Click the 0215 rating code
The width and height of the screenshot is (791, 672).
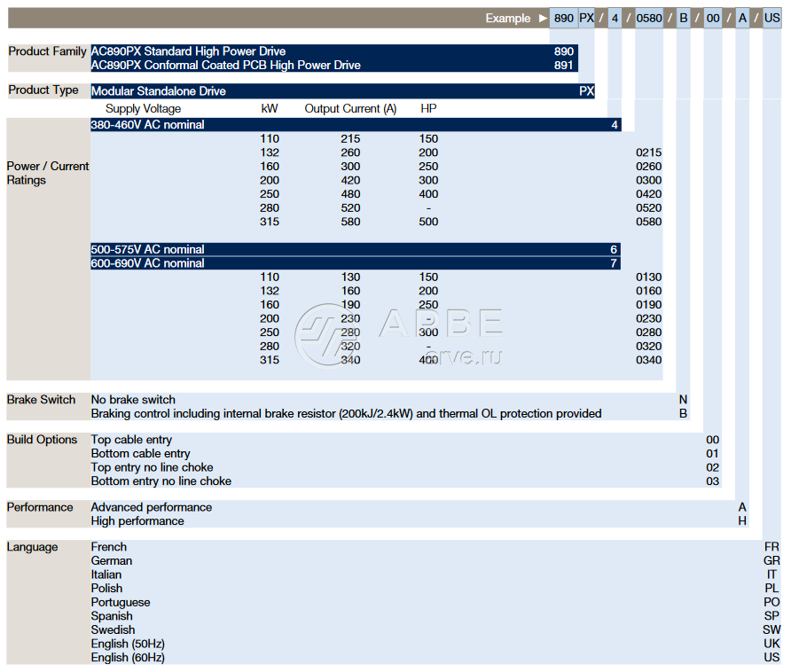click(x=648, y=152)
